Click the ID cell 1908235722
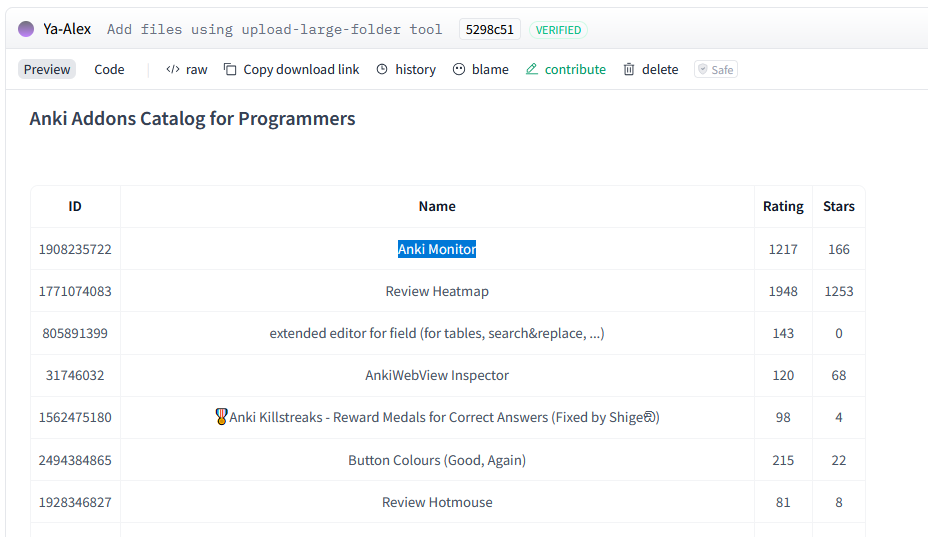This screenshot has width=928, height=537. [75, 249]
